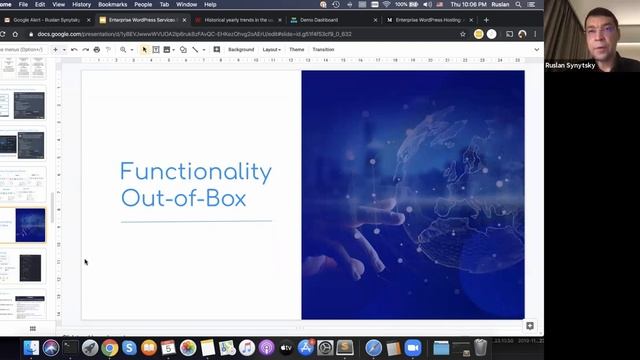Open the Chrome three-dot menu
This screenshot has height=360, width=640.
(x=535, y=34)
